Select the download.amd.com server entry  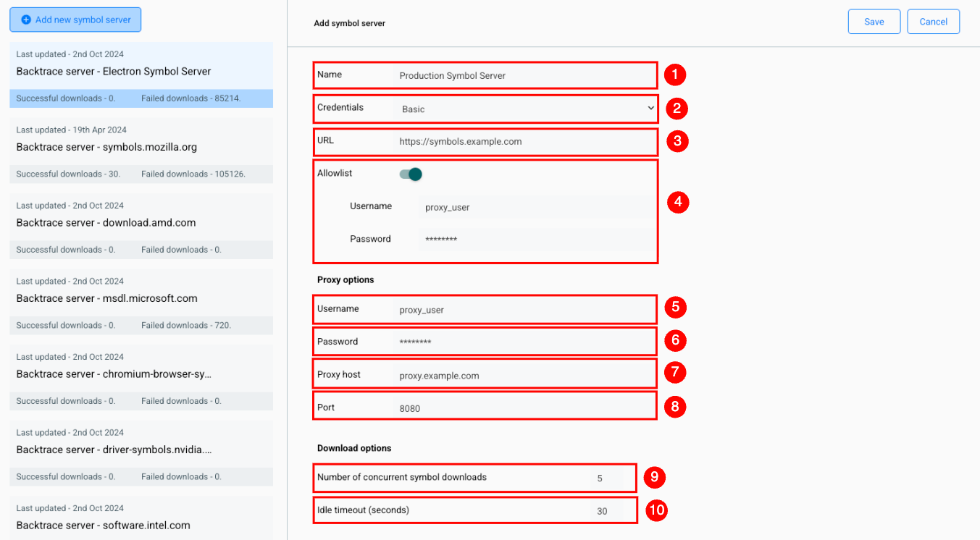[141, 226]
